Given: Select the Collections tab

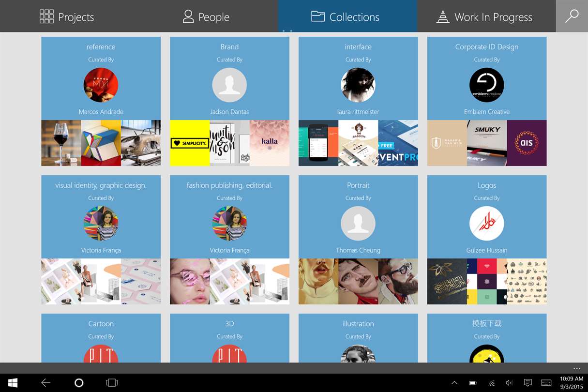Looking at the screenshot, I should pos(347,16).
